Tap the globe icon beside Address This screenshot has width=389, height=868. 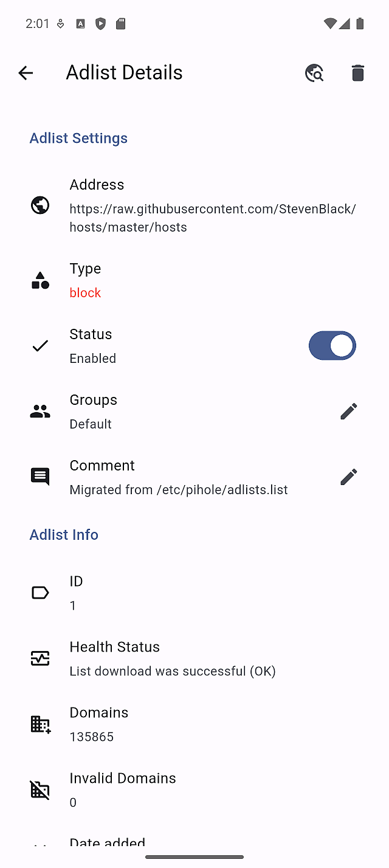tap(40, 205)
